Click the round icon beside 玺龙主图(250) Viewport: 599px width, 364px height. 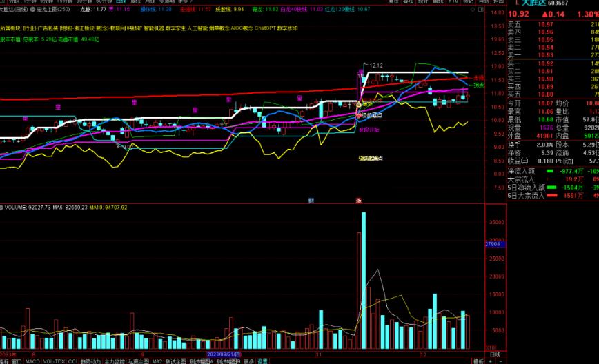click(32, 9)
